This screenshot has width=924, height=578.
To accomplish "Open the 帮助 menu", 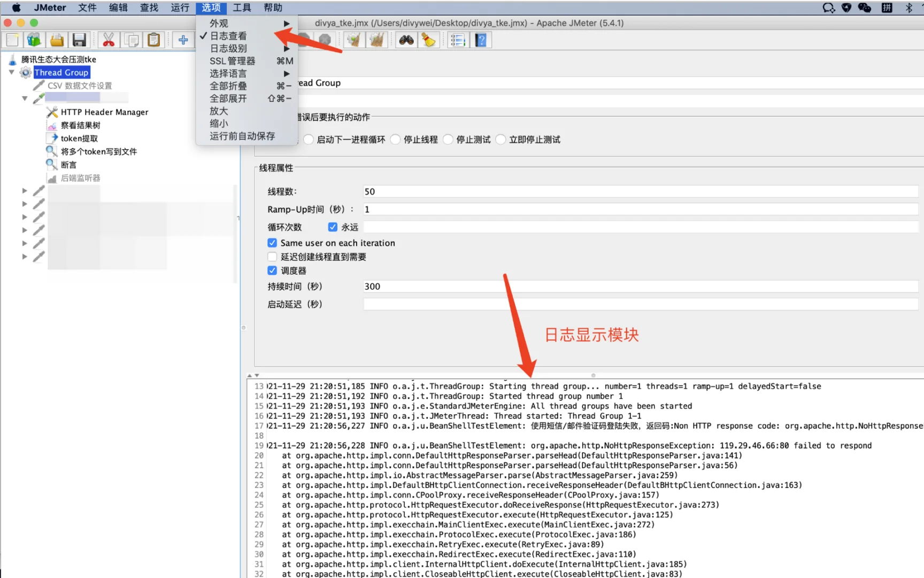I will (273, 7).
